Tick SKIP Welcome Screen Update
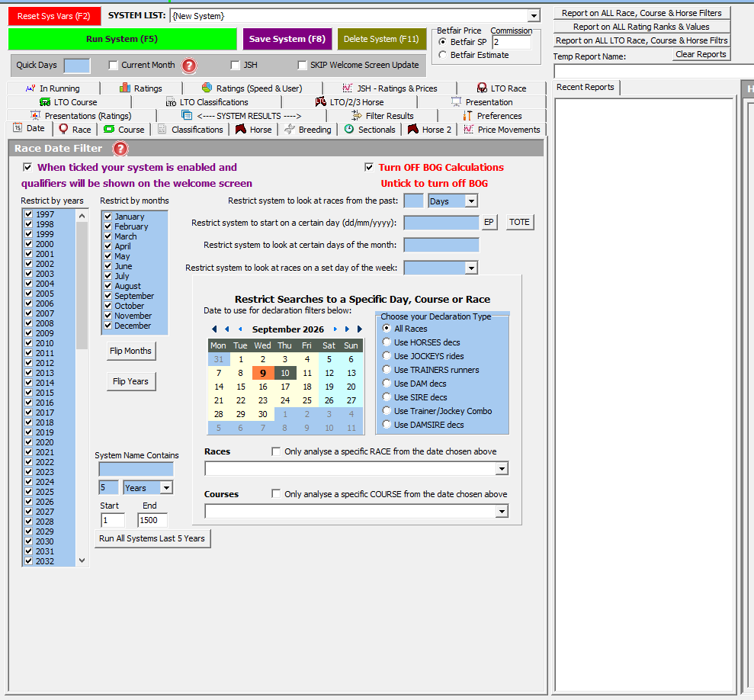This screenshot has width=754, height=700. coord(302,65)
